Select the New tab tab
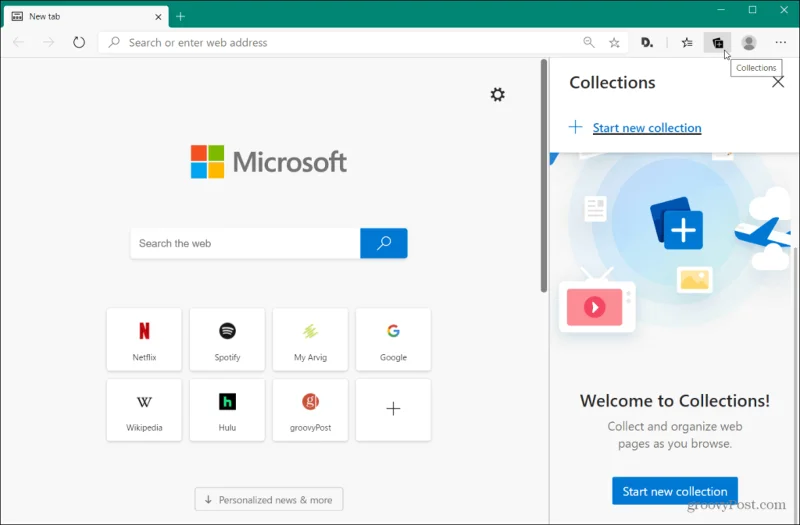The height and width of the screenshot is (525, 800). tap(86, 17)
